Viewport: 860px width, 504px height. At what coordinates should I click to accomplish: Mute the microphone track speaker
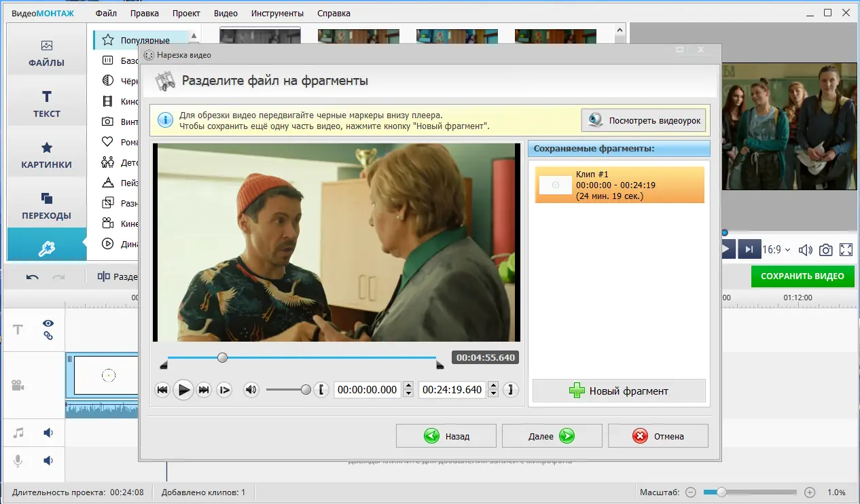48,461
